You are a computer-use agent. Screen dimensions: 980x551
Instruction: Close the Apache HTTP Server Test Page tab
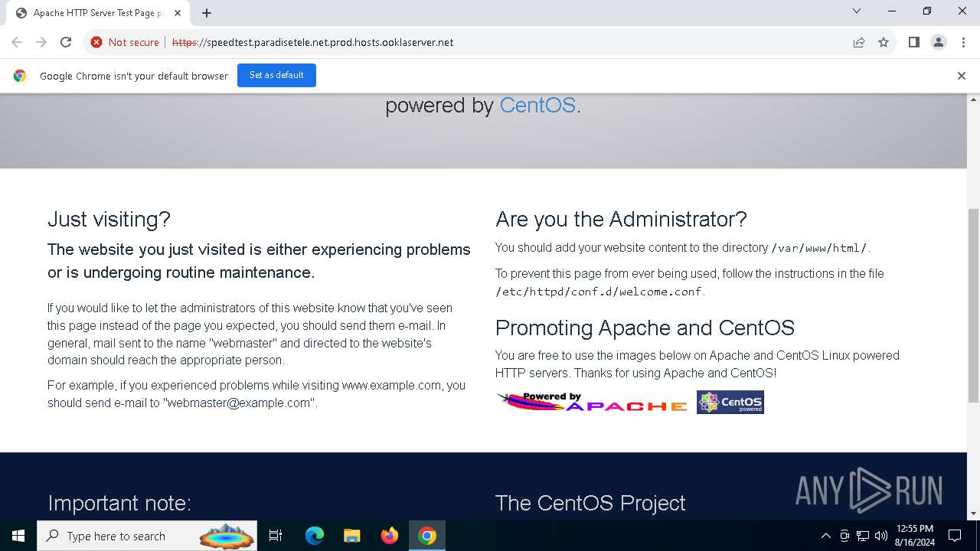178,13
